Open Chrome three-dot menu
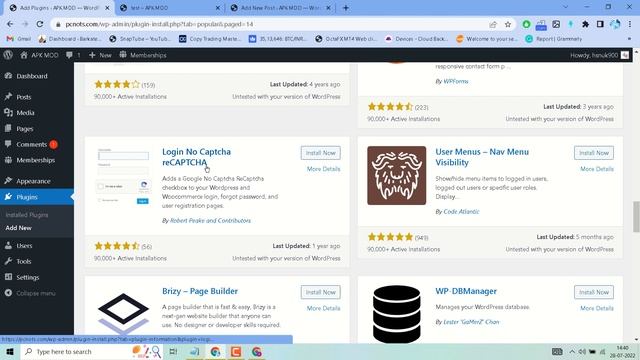640x360 pixels. [x=630, y=24]
